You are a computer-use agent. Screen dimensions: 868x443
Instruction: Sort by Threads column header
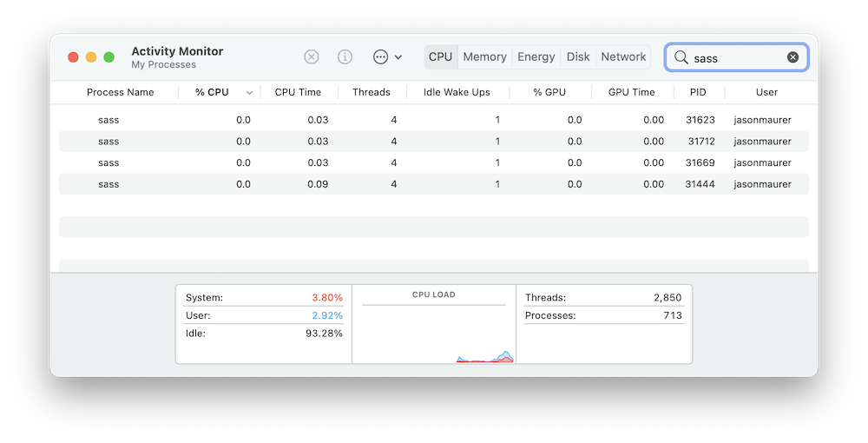pyautogui.click(x=371, y=92)
